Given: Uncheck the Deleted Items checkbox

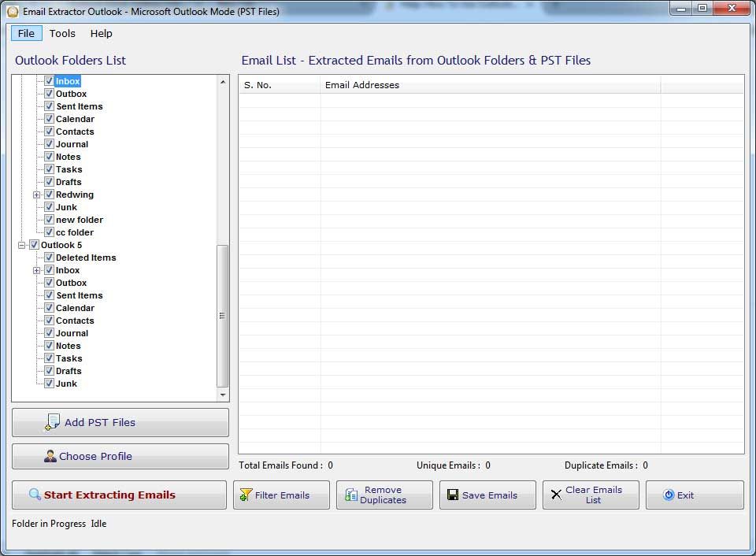Looking at the screenshot, I should point(49,258).
